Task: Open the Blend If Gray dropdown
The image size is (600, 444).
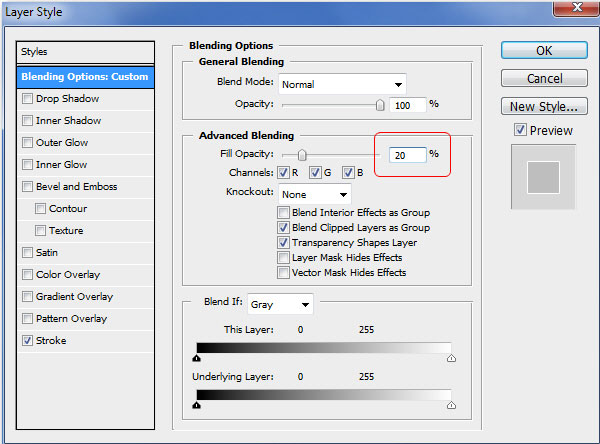Action: [280, 305]
